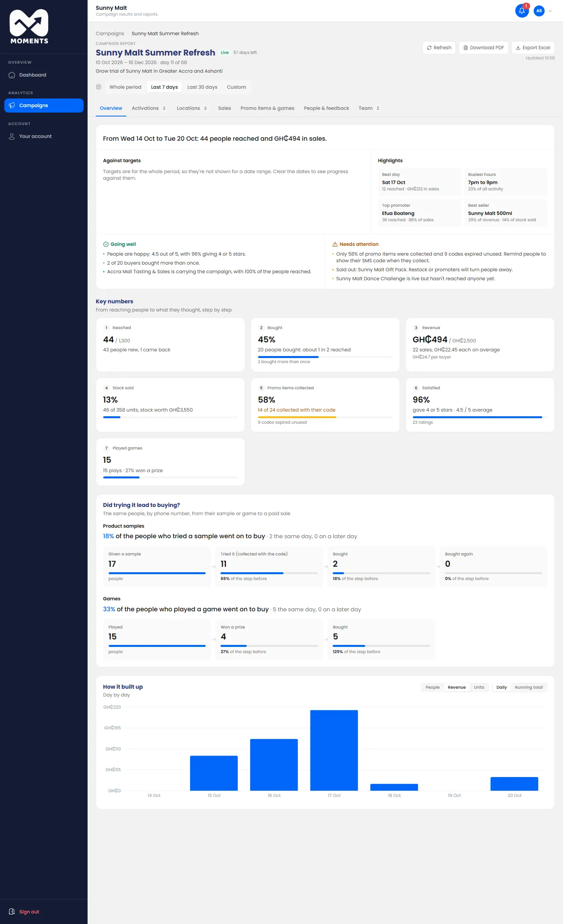Expand the account menu chevron
The height and width of the screenshot is (924, 563).
coord(550,11)
